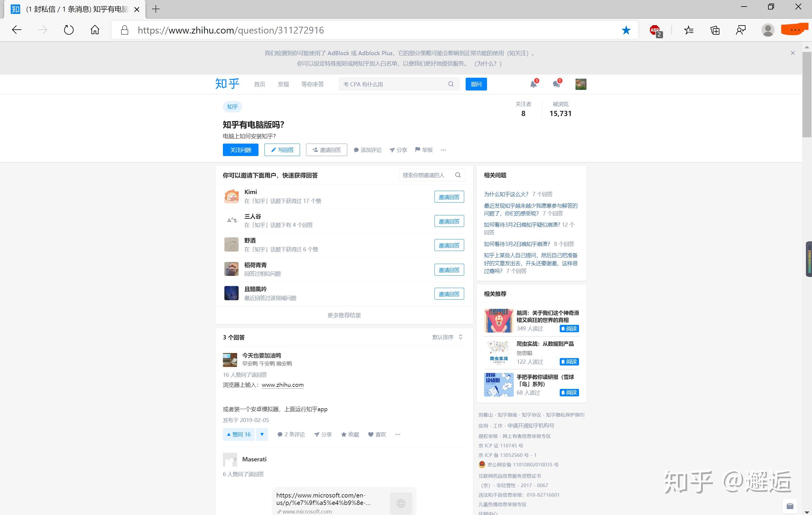The image size is (812, 515).
Task: Expand 更多推荐结果 list
Action: [344, 315]
